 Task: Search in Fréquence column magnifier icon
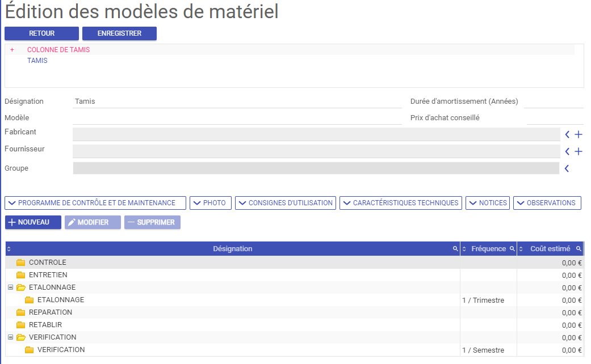click(x=512, y=249)
